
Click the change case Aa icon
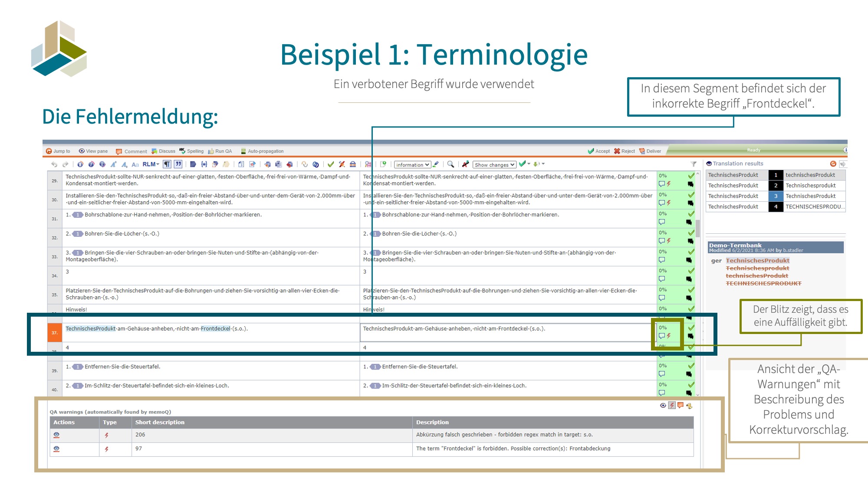pyautogui.click(x=135, y=164)
